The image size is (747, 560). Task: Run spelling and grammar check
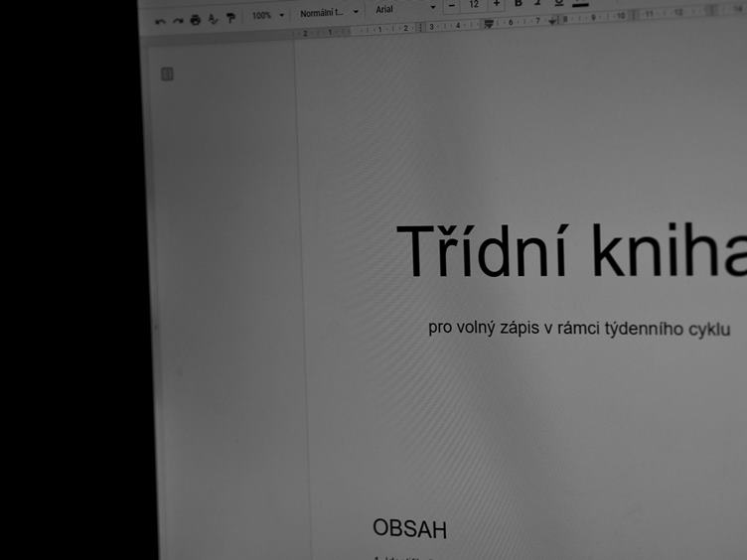click(x=213, y=19)
